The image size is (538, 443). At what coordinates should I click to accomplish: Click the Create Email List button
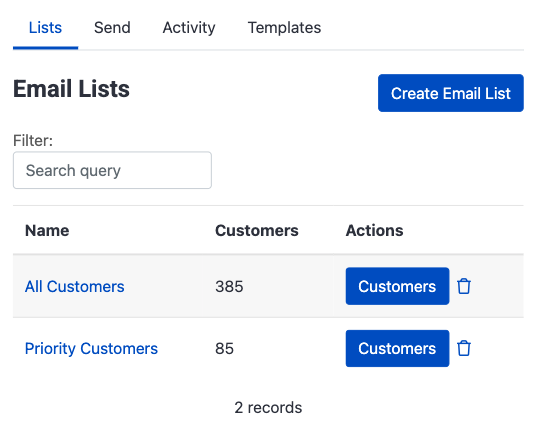[451, 93]
